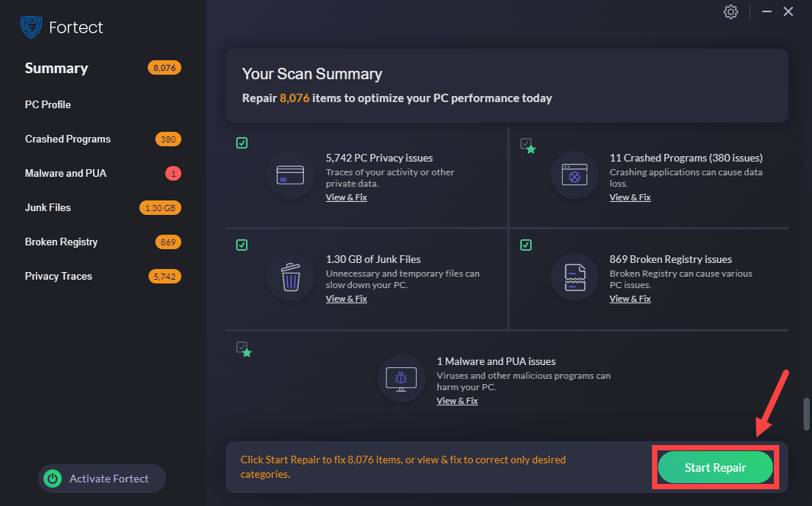This screenshot has height=506, width=812.
Task: Click the Junk Files trash can icon
Action: click(x=290, y=277)
